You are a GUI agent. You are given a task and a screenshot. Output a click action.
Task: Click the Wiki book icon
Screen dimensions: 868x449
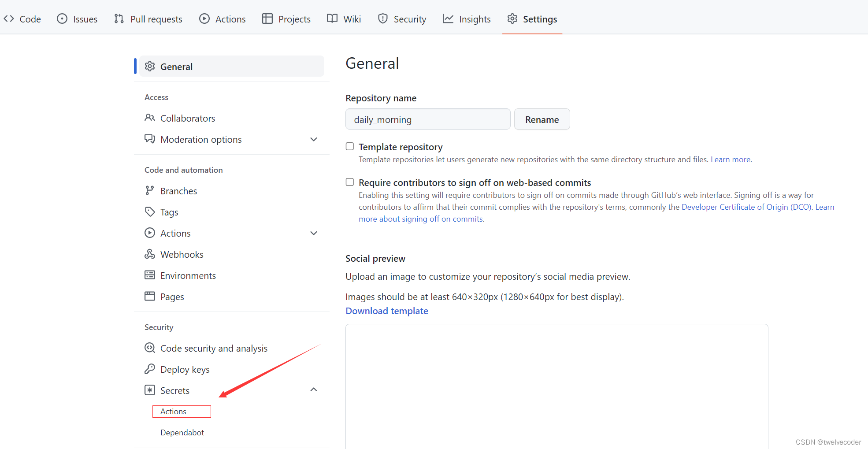332,19
